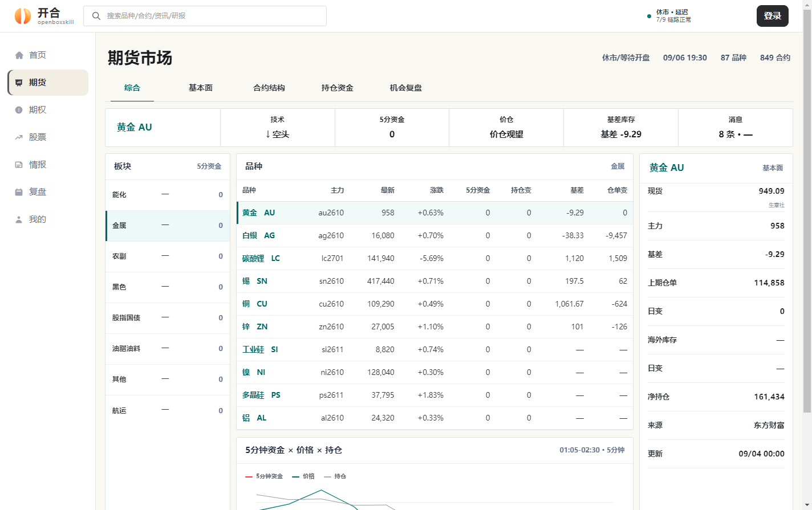Image resolution: width=812 pixels, height=510 pixels.
Task: Open the 首页 sidebar menu item
Action: (x=48, y=55)
